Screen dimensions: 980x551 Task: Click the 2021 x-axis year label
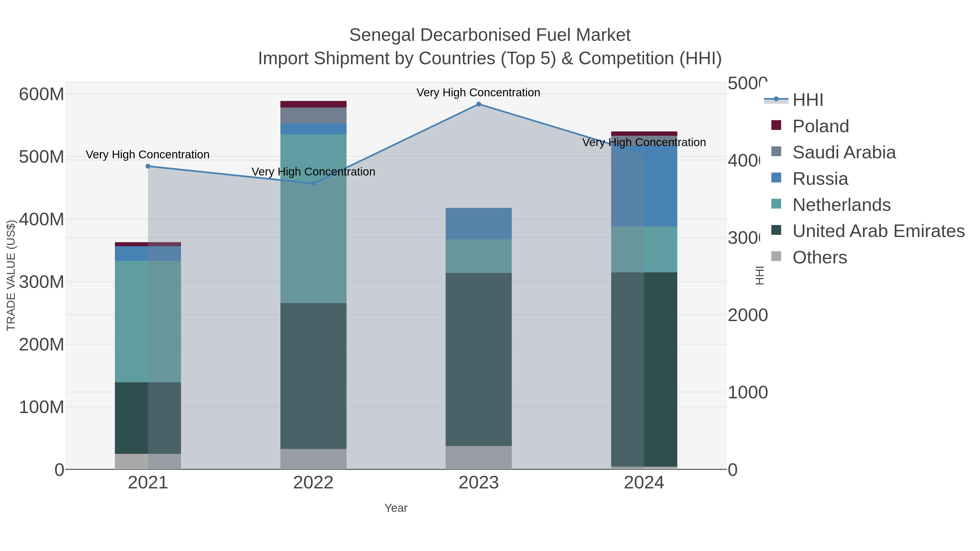click(148, 483)
